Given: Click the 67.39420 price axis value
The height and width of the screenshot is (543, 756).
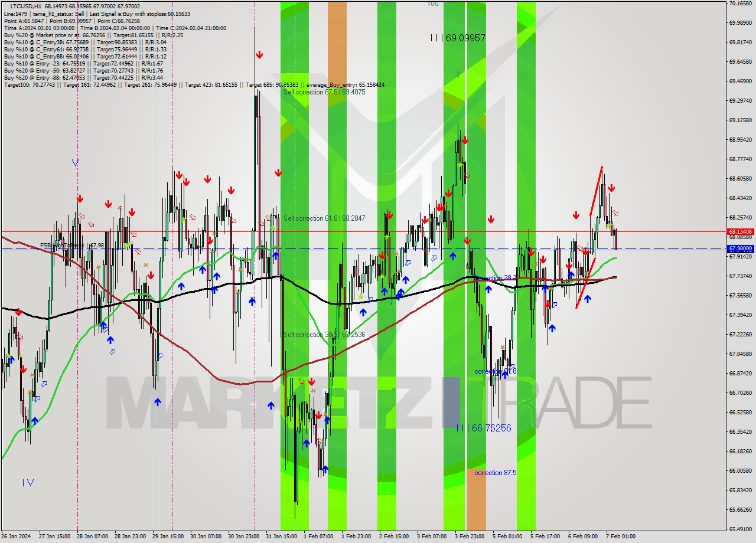Looking at the screenshot, I should pos(740,315).
